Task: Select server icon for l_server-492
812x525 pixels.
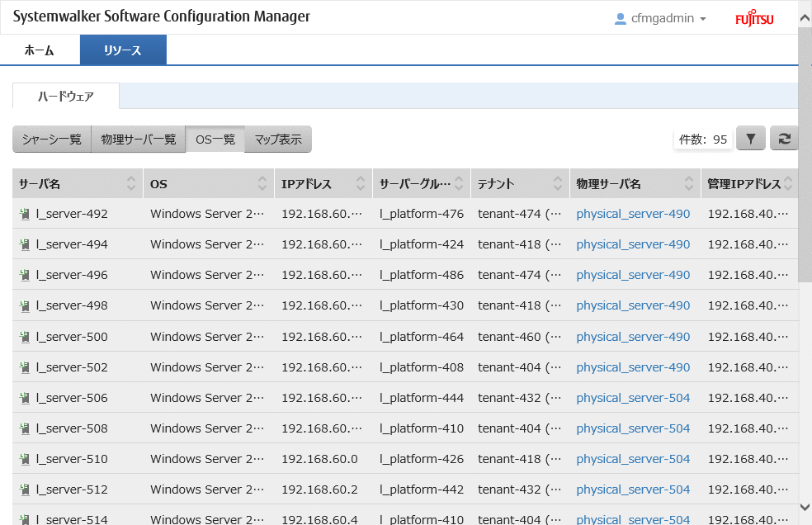Action: [x=24, y=214]
